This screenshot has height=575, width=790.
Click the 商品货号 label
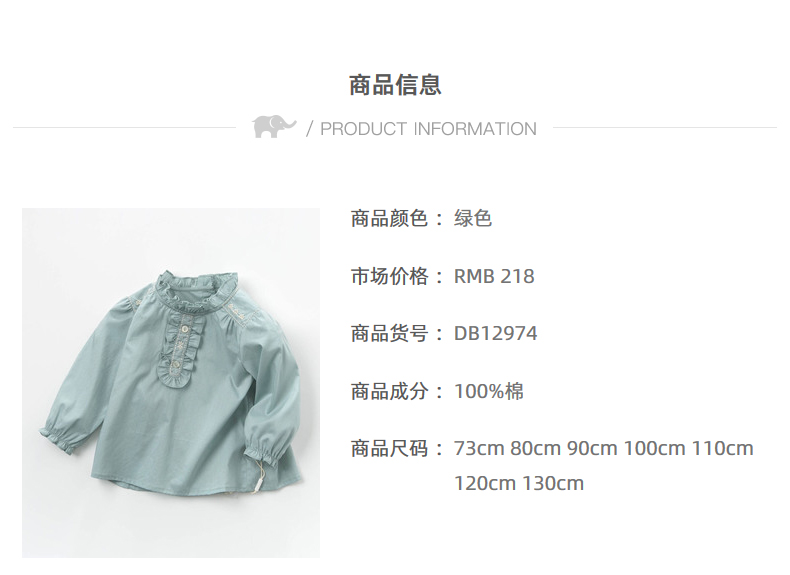(x=389, y=334)
